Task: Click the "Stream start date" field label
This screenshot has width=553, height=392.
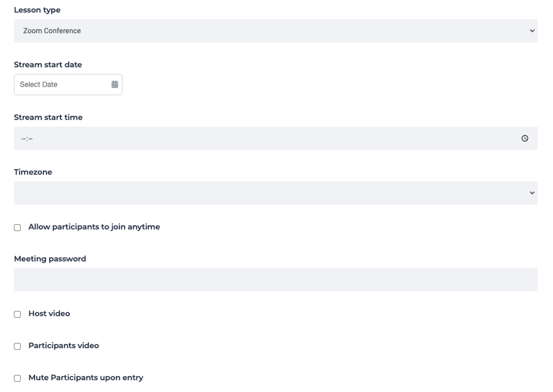Action: coord(48,65)
